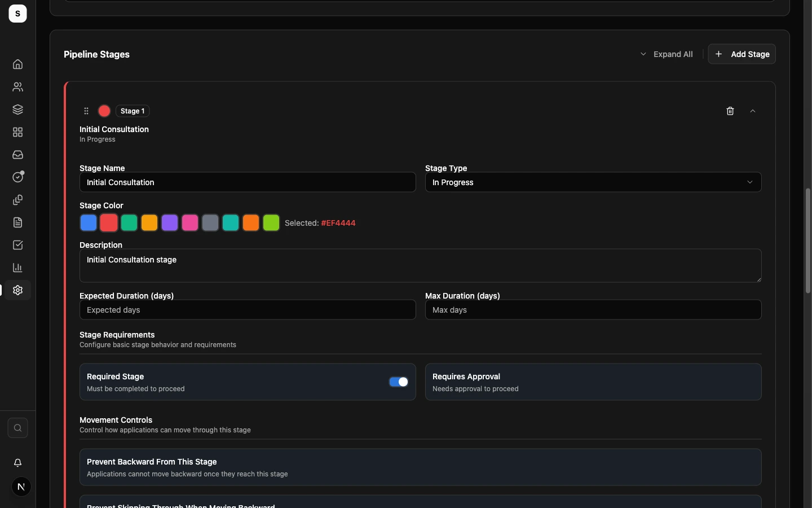The height and width of the screenshot is (508, 812).
Task: Click the Initial Consultation title in the stage header
Action: [114, 129]
